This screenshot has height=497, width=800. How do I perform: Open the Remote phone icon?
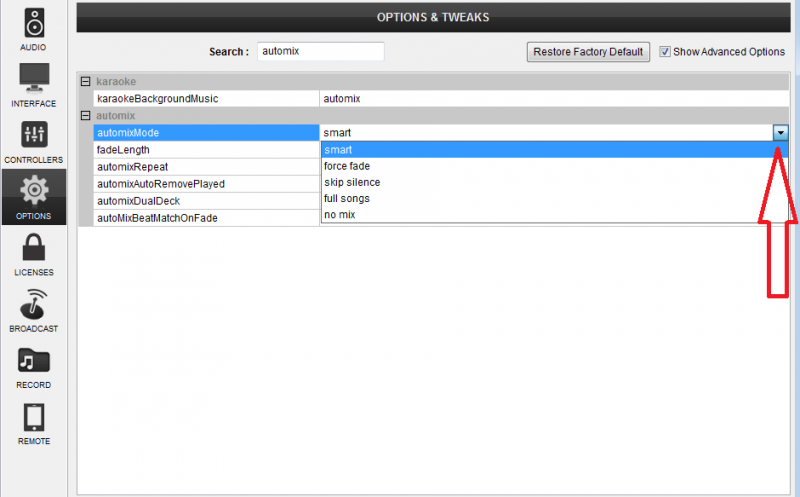33,417
